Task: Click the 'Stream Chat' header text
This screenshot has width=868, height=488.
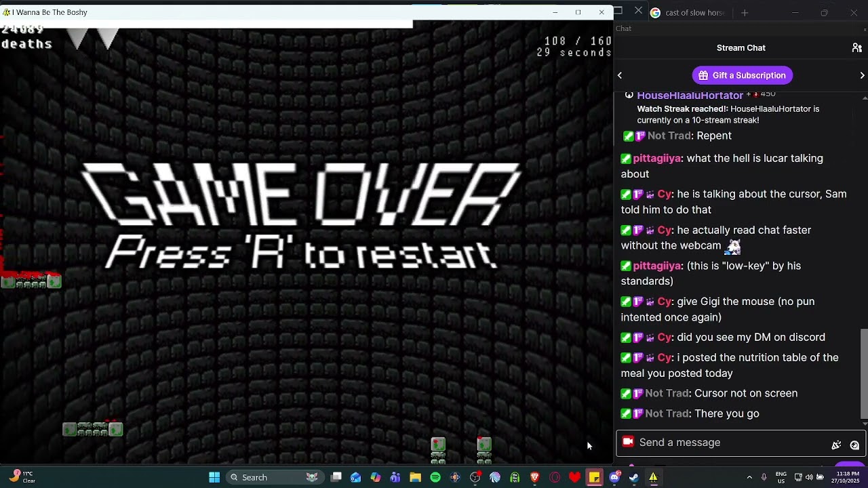Action: coord(741,48)
